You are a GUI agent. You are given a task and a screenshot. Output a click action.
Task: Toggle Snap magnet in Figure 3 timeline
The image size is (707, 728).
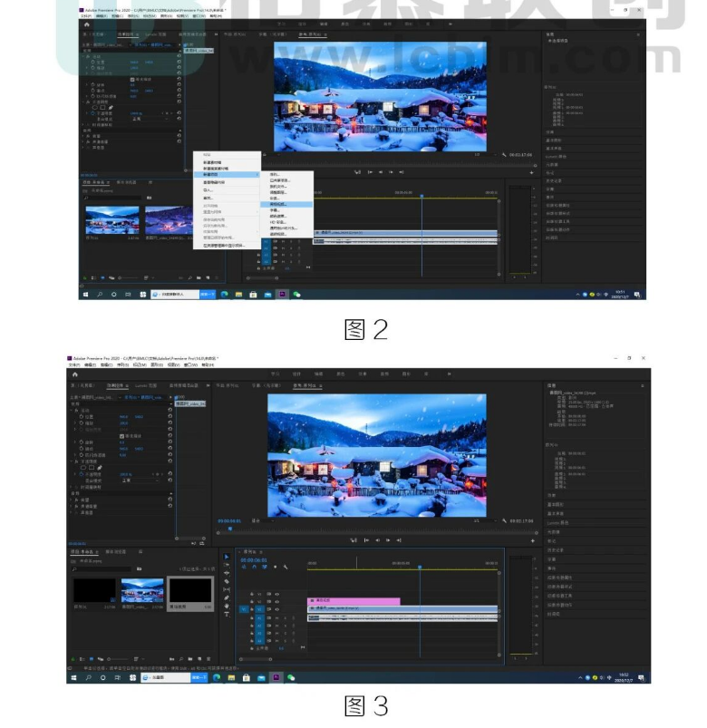[x=255, y=567]
